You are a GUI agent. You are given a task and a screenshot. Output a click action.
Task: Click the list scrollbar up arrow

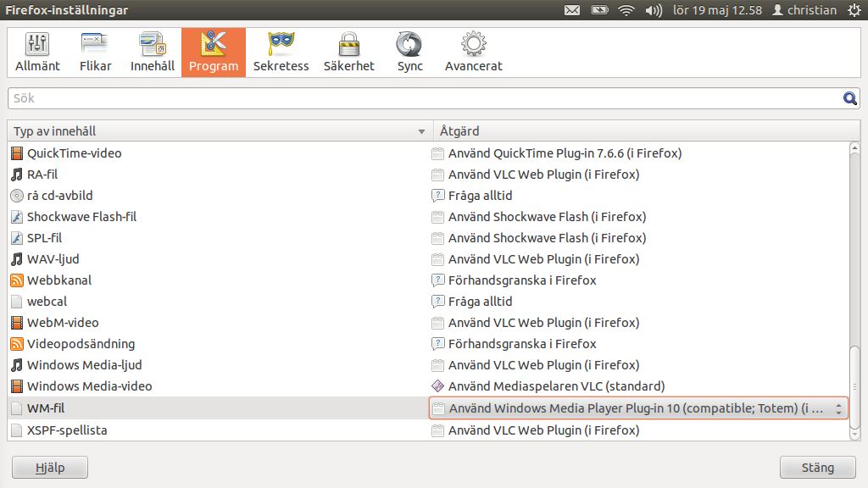854,147
